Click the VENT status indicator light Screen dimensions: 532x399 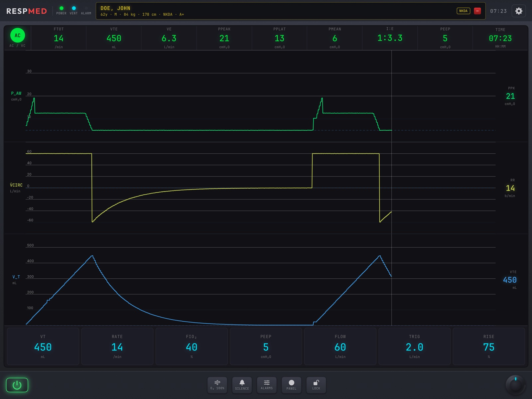74,8
